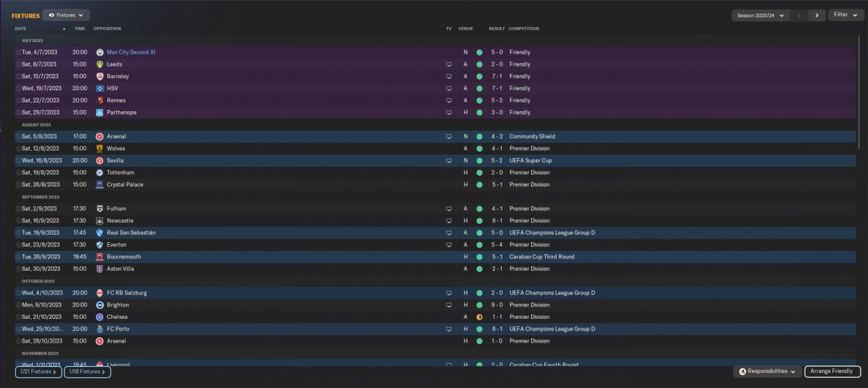Click the Wolves club badge
This screenshot has width=868, height=388.
pos(100,149)
